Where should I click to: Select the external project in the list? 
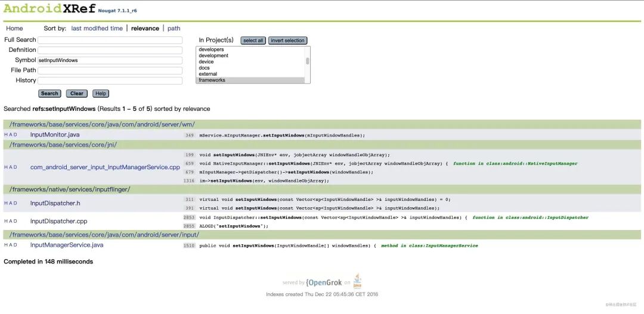(x=251, y=74)
